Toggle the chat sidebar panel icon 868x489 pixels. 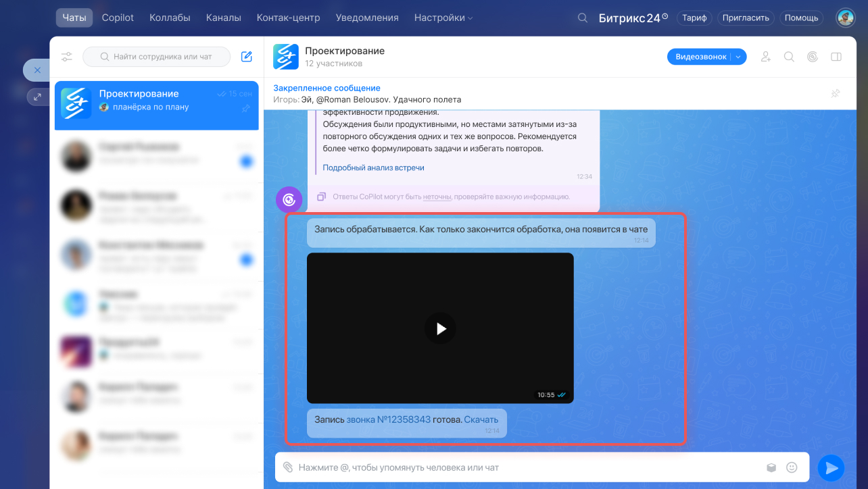(x=836, y=57)
